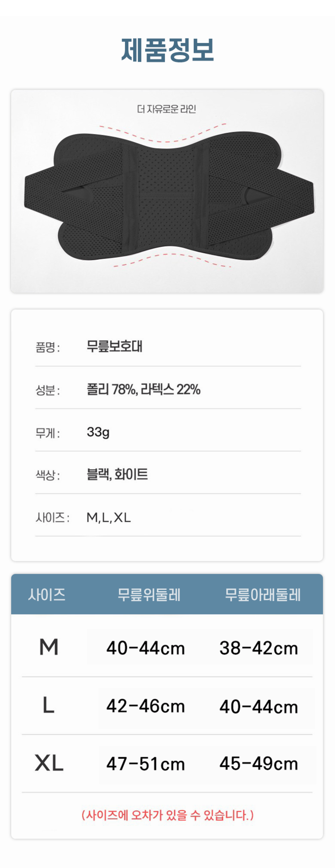
Task: Click the 무릎아래둘레 column header
Action: 263,595
